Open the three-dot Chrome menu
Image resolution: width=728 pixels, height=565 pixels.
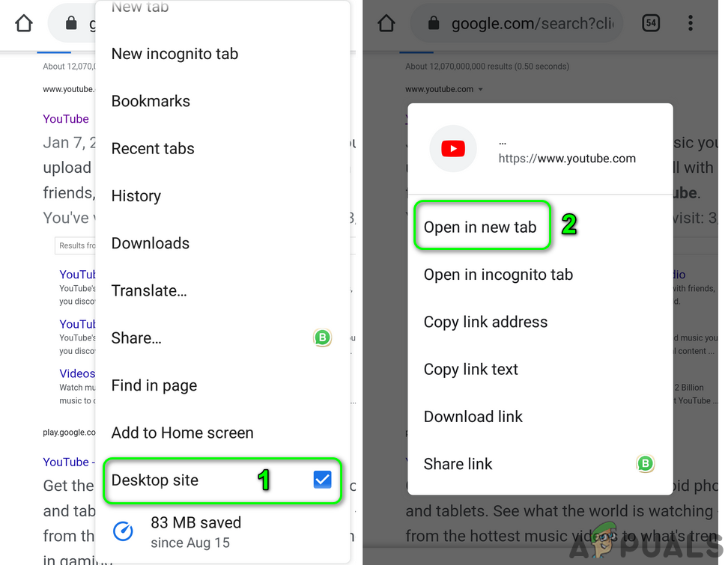point(691,22)
